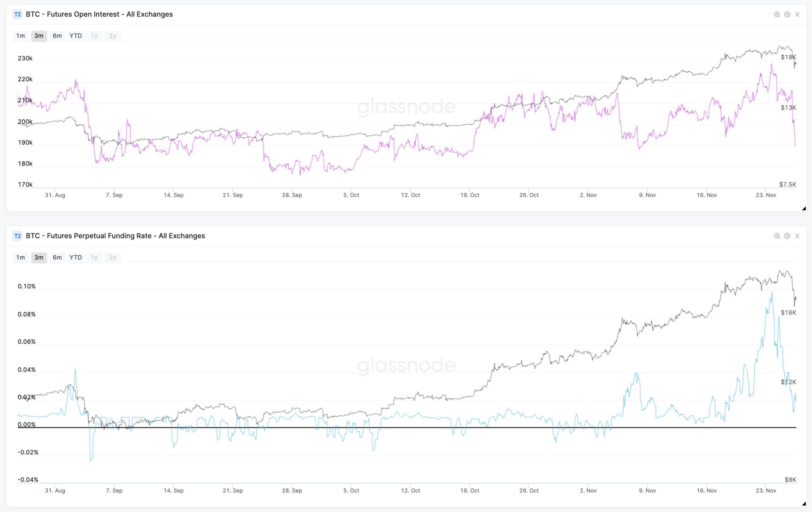The width and height of the screenshot is (812, 512).
Task: Choose 1y range on Open Interest chart
Action: pyautogui.click(x=95, y=36)
